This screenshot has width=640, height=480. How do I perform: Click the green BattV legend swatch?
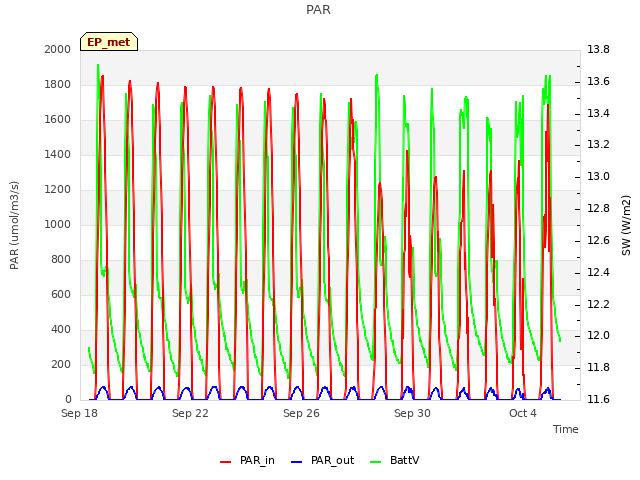pyautogui.click(x=375, y=462)
